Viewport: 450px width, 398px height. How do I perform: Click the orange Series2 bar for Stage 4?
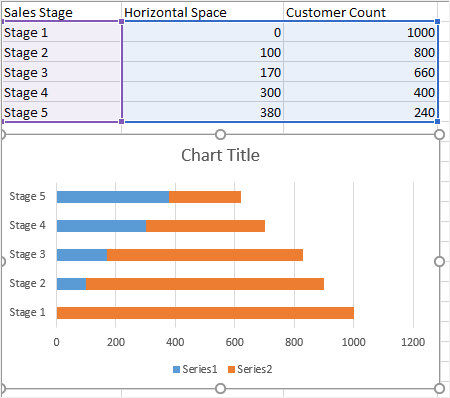(x=205, y=226)
